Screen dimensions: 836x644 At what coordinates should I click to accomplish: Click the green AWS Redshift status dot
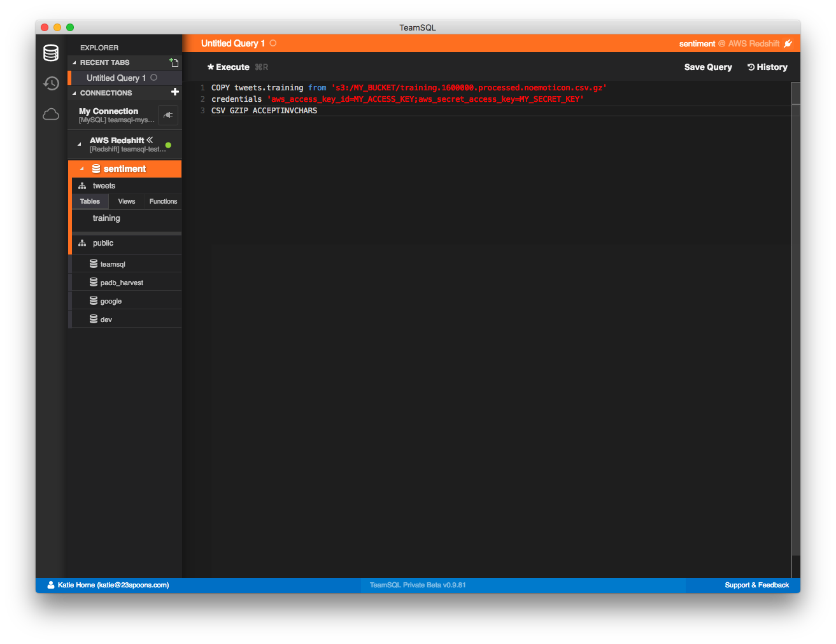click(x=168, y=145)
